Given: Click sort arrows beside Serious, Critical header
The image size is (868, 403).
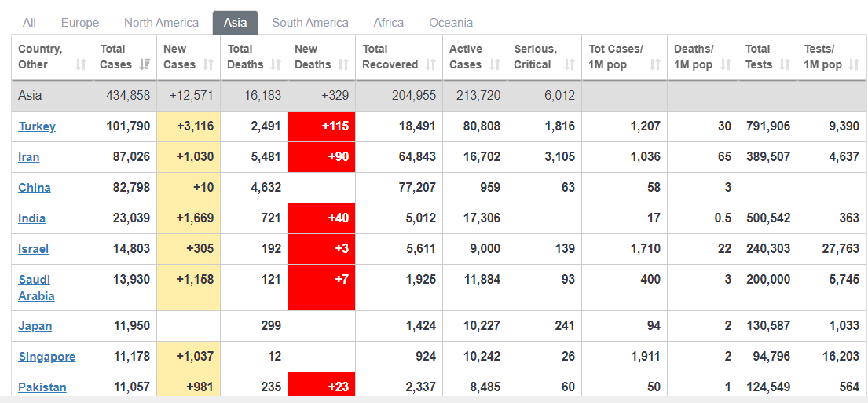Looking at the screenshot, I should pyautogui.click(x=570, y=64).
